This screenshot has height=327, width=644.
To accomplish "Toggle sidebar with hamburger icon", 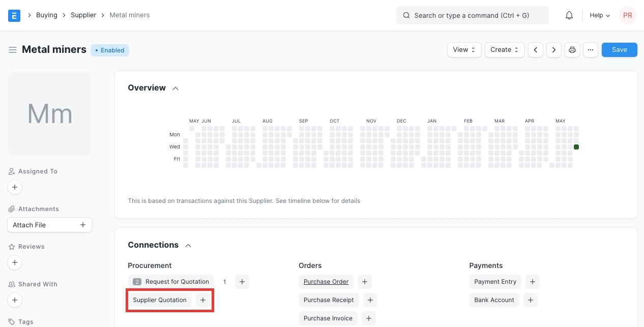I will pyautogui.click(x=13, y=50).
